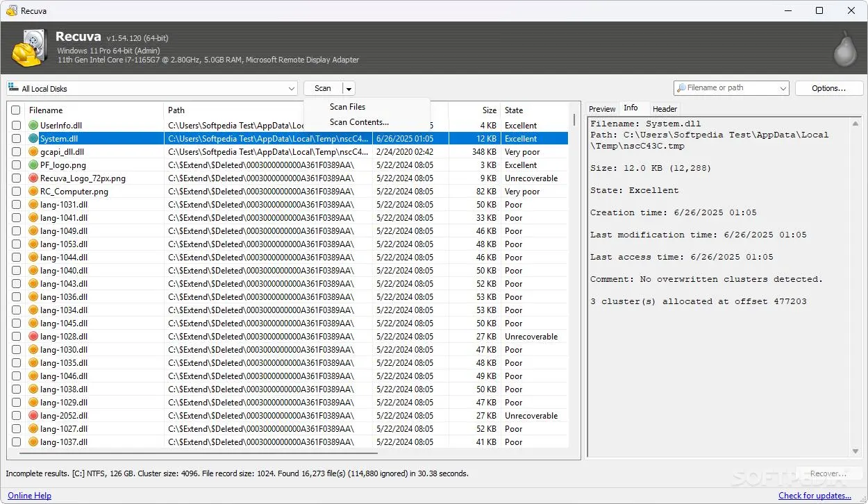Screen dimensions: 868x504
Task: Select the lang-1038.dll filename
Action: [x=64, y=389]
